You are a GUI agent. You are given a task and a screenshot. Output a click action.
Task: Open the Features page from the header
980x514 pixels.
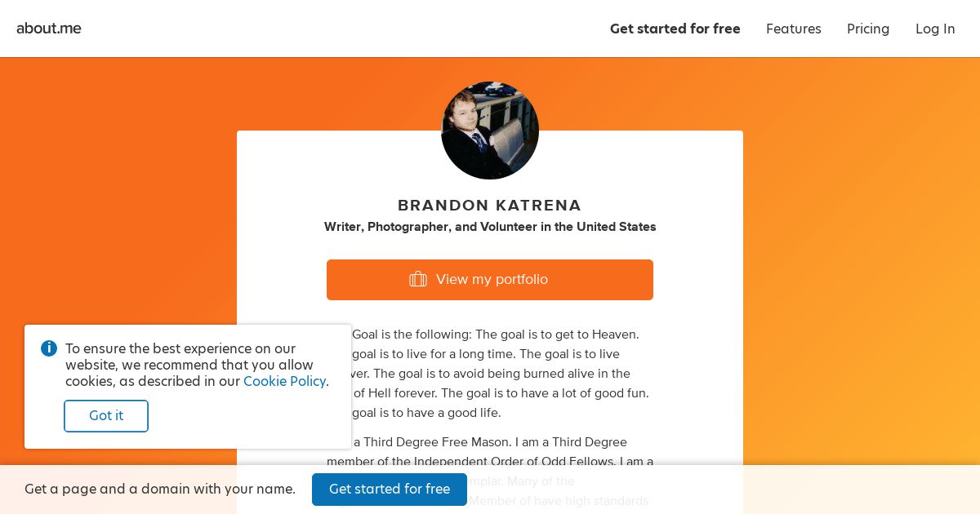794,29
